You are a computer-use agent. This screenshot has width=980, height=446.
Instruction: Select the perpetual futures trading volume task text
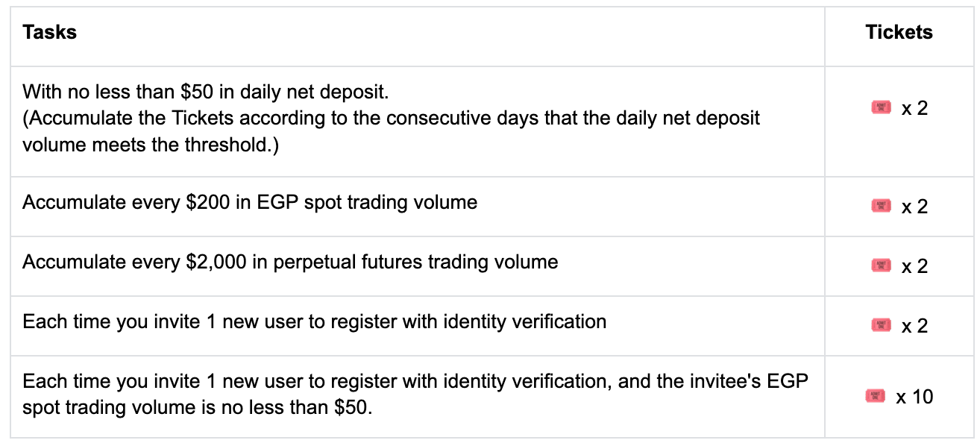(x=290, y=262)
